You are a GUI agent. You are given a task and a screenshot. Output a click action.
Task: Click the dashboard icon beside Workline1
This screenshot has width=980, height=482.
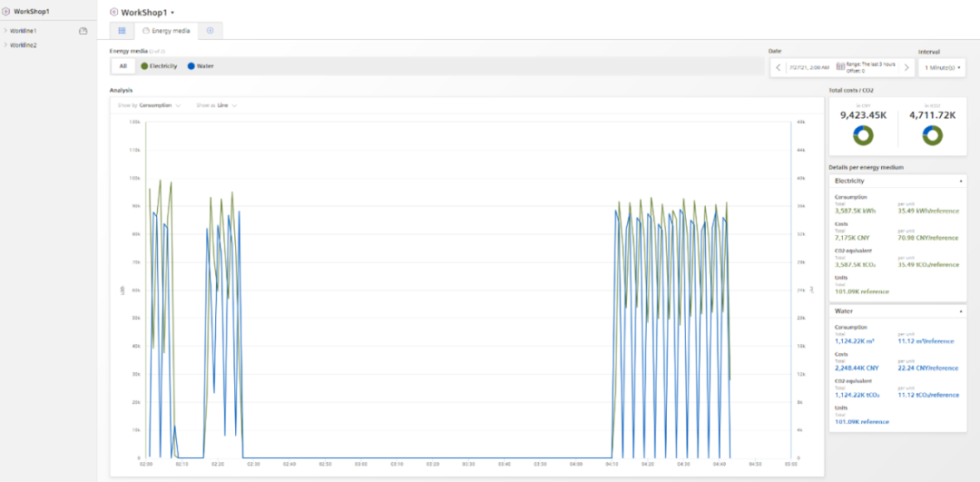tap(83, 31)
